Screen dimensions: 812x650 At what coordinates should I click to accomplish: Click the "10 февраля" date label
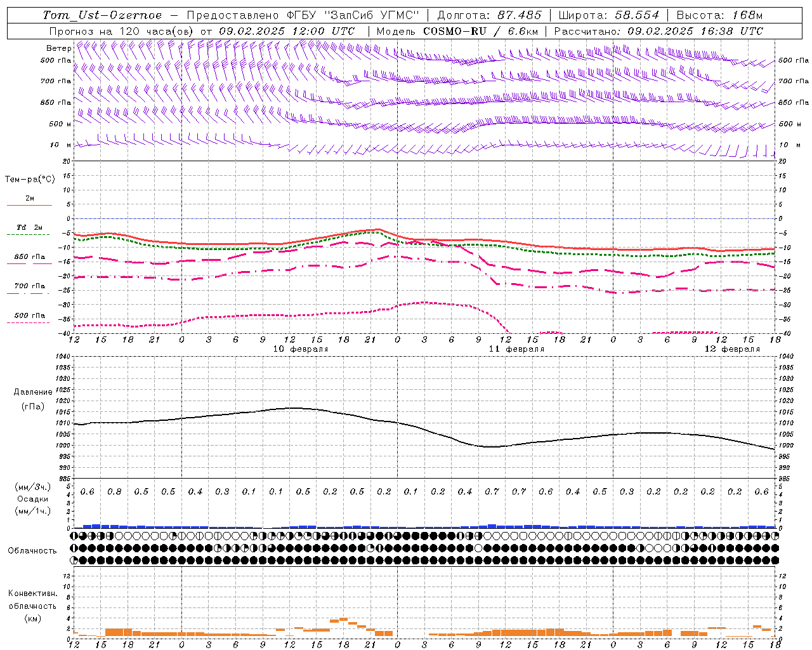pyautogui.click(x=301, y=349)
